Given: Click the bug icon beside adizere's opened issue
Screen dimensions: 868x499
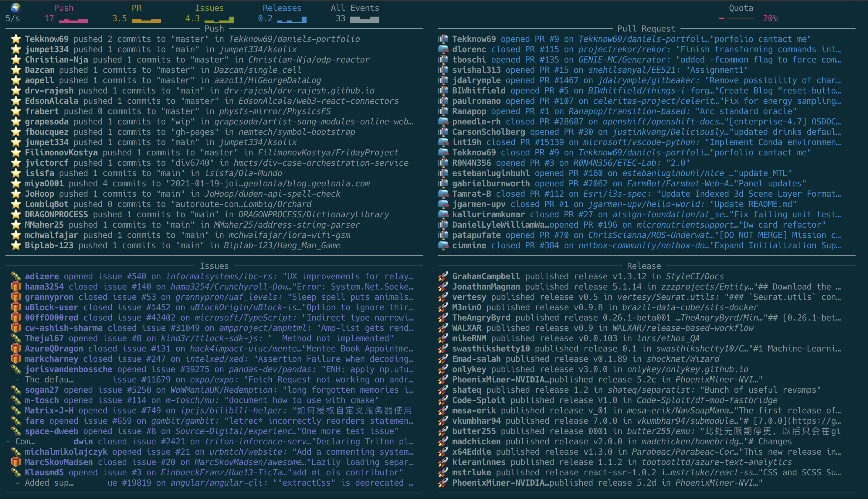Looking at the screenshot, I should click(15, 276).
